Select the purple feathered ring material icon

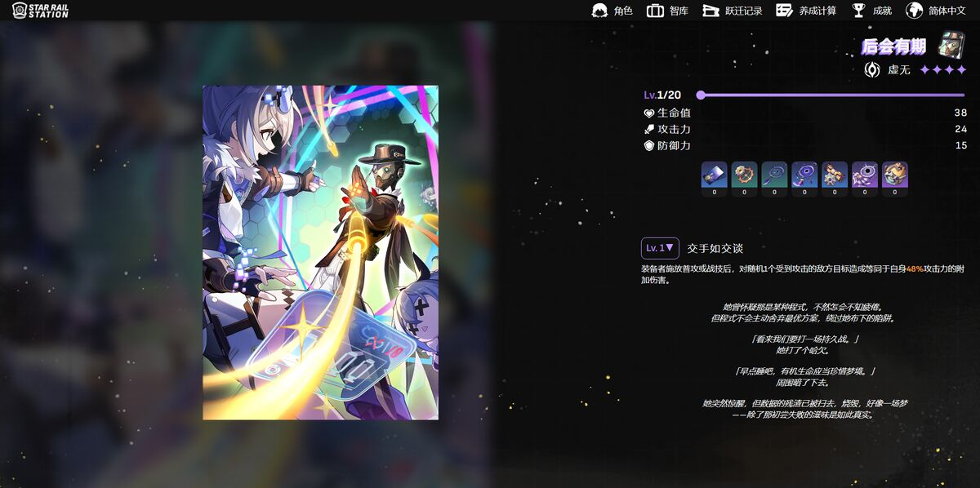pos(865,175)
